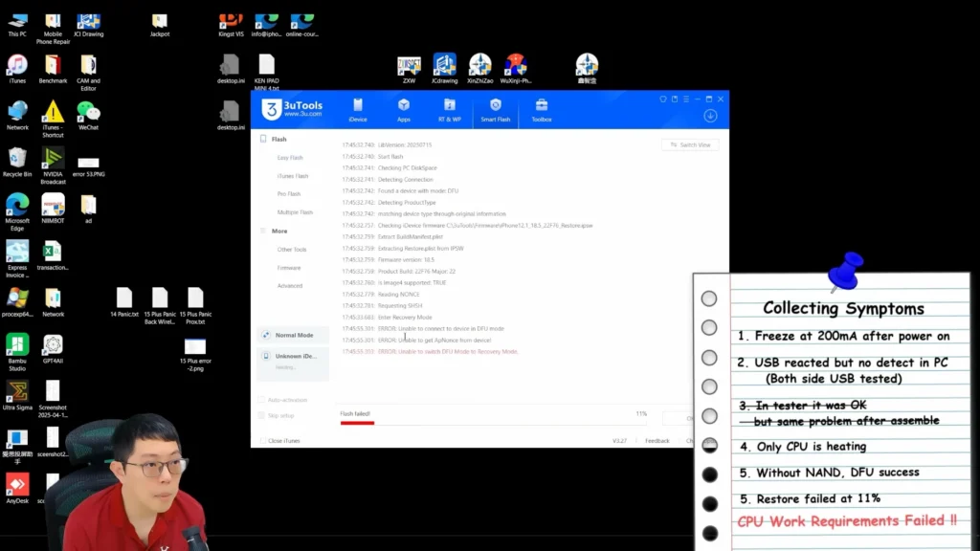Open the ZXW desktop shortcut

(409, 69)
